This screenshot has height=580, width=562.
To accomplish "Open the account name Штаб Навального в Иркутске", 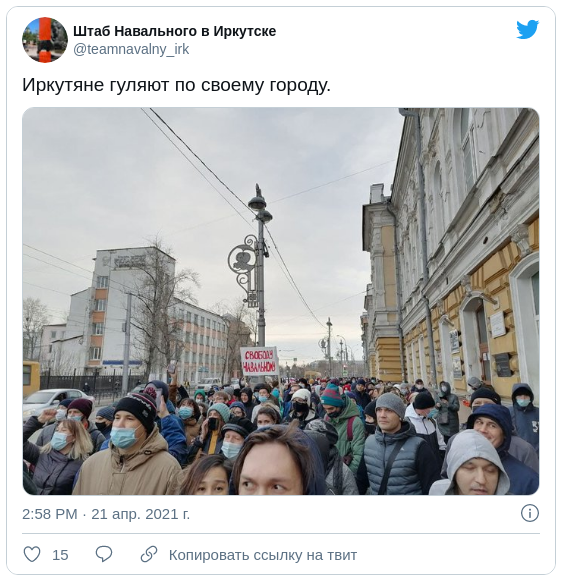I will (175, 31).
